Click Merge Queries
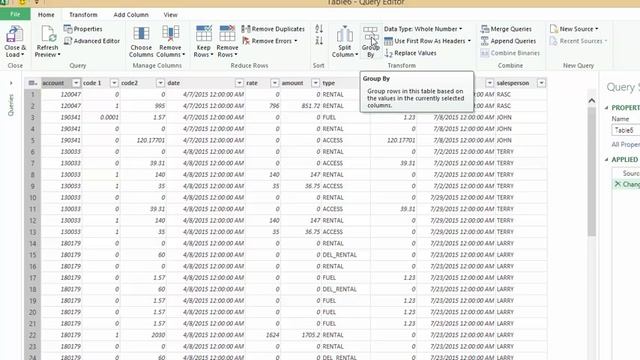This screenshot has width=640, height=360. [x=506, y=29]
